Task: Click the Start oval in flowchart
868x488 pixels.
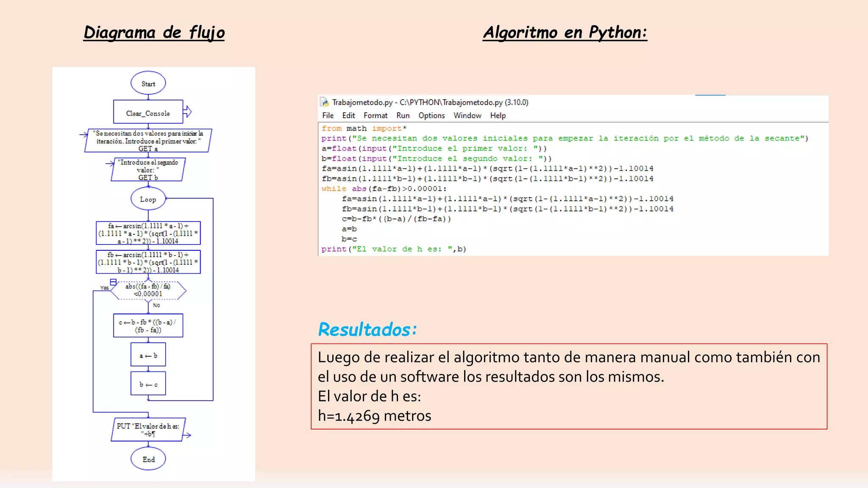Action: [148, 83]
